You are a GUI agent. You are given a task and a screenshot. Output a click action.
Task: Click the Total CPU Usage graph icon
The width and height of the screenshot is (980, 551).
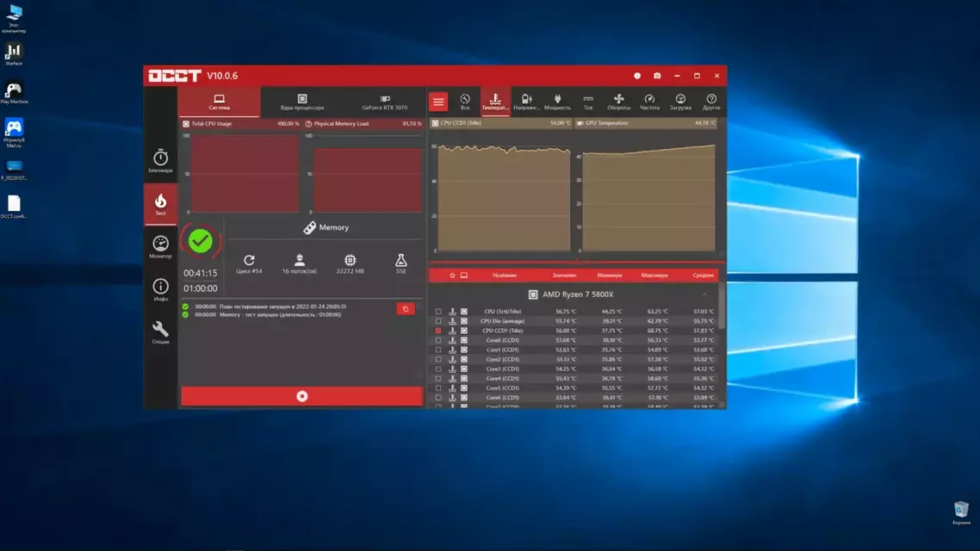[x=186, y=124]
